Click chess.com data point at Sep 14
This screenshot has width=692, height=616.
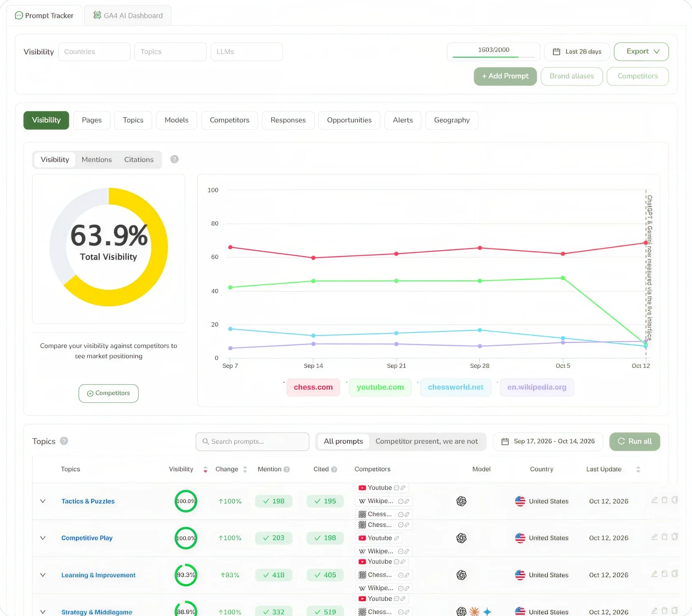coord(313,258)
